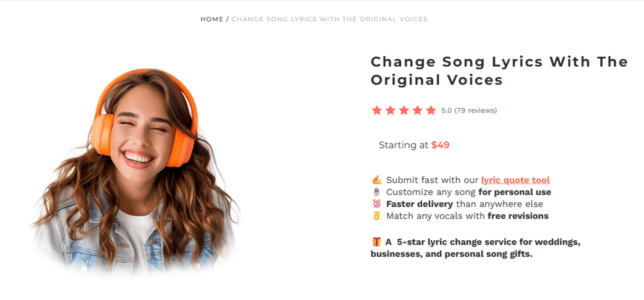Click the 'free revisions' bold text
Screen dimensions: 644x300
tap(518, 216)
